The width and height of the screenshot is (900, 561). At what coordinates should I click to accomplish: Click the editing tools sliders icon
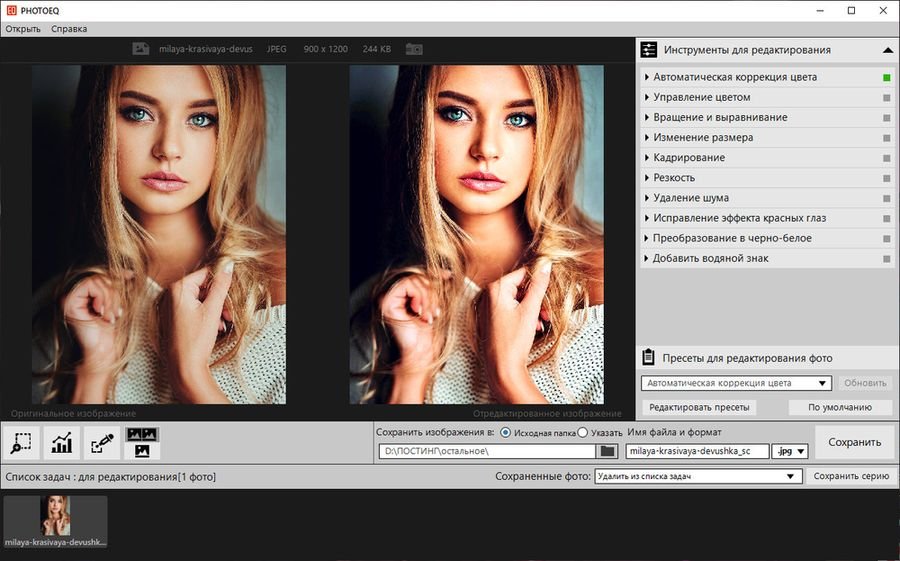[x=649, y=50]
